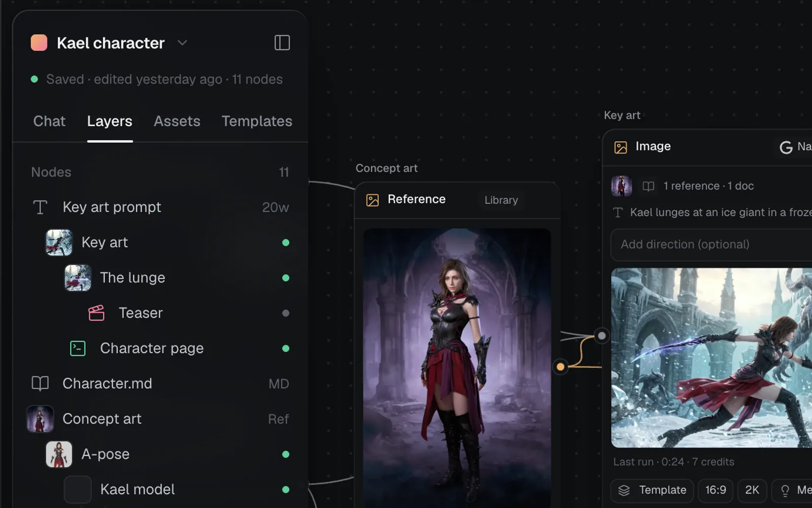Open the Google model selector on Image node
Image resolution: width=812 pixels, height=508 pixels.
[x=795, y=147]
